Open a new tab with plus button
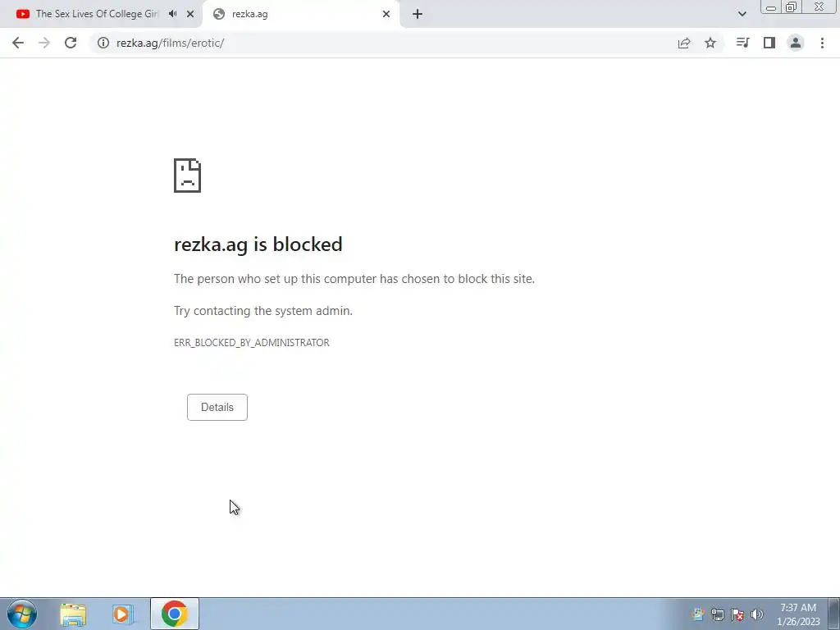The width and height of the screenshot is (840, 630). (x=418, y=15)
